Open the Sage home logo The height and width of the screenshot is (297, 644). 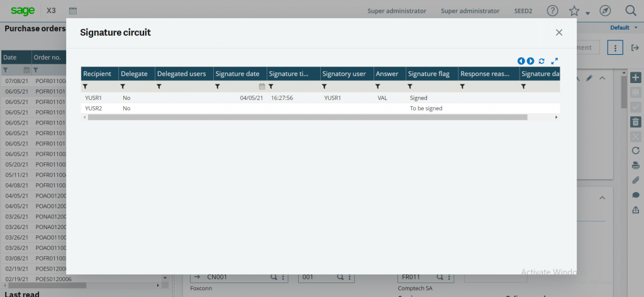coord(23,11)
